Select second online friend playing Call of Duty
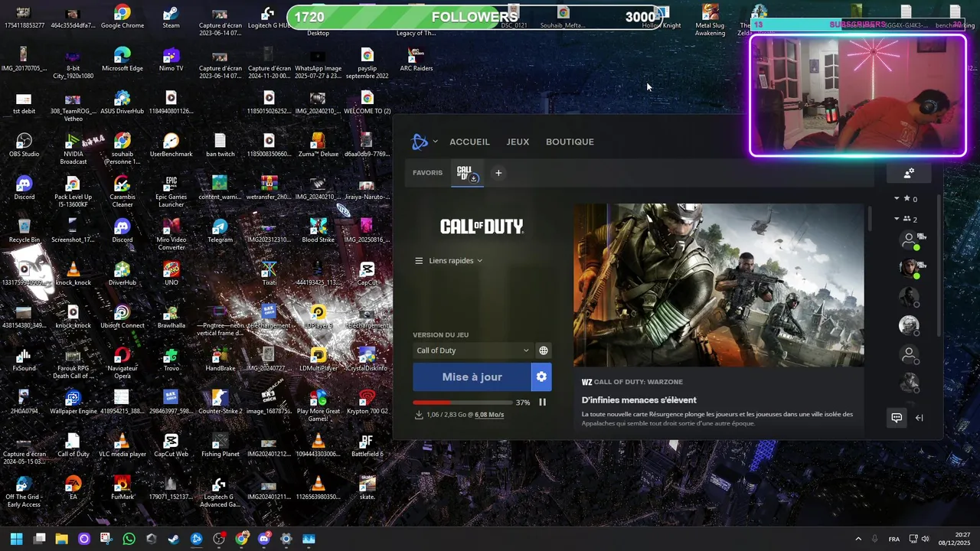Screen dimensions: 980x551 [909, 268]
